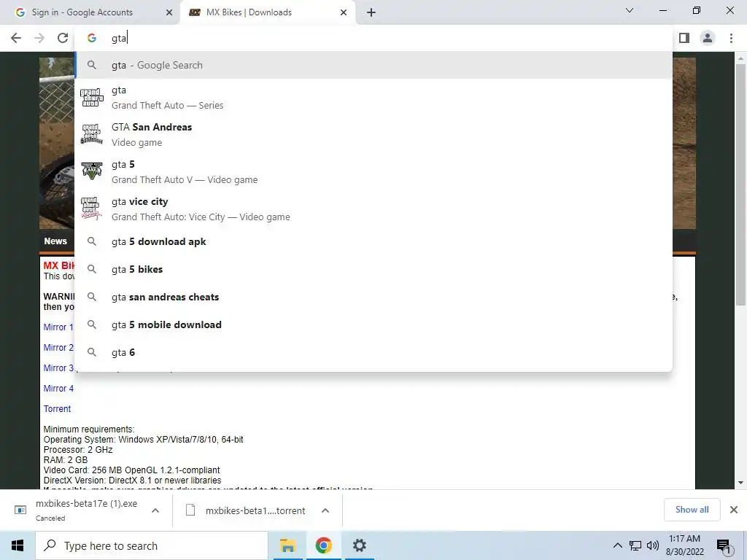The image size is (747, 560).
Task: Click search icon beside 'gta 5 bikes'
Action: point(92,269)
